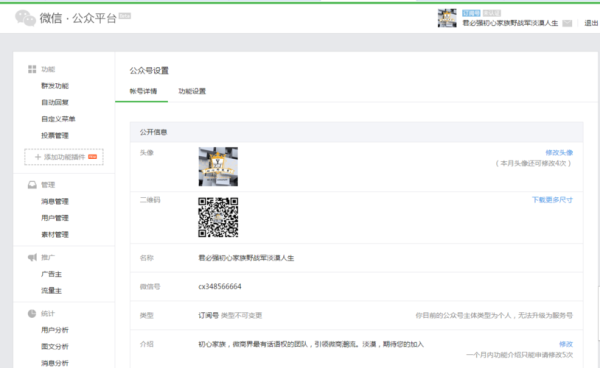Click the 下载更多尺寸 link
Image resolution: width=600 pixels, height=368 pixels.
click(552, 200)
